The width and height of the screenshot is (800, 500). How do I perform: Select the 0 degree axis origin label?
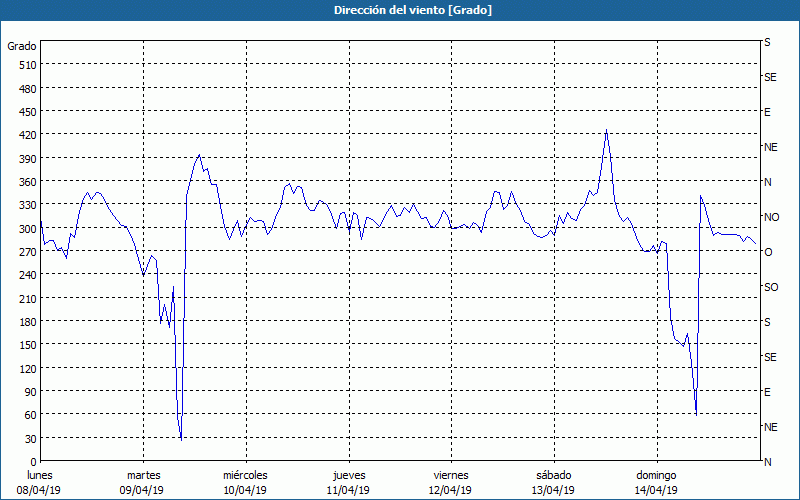coord(34,462)
